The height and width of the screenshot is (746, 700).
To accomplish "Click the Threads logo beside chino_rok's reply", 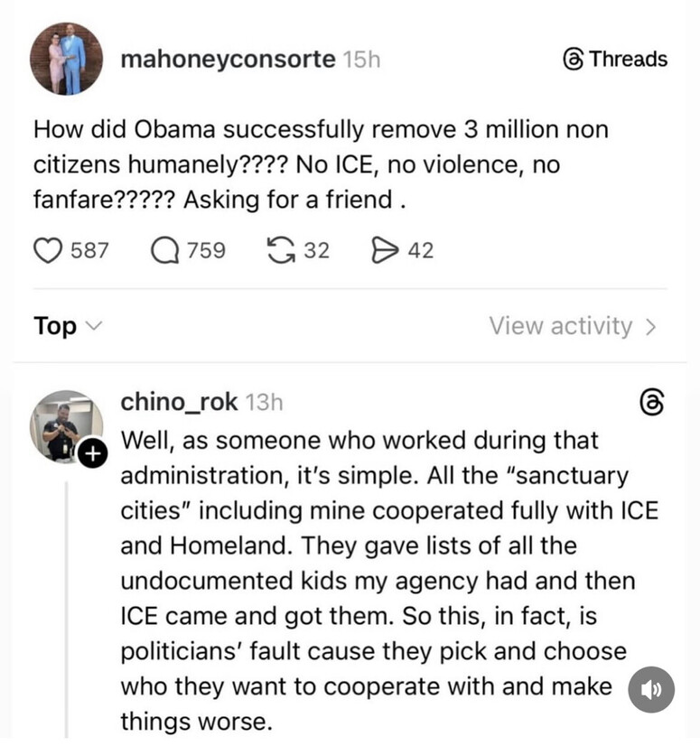I will coord(651,404).
